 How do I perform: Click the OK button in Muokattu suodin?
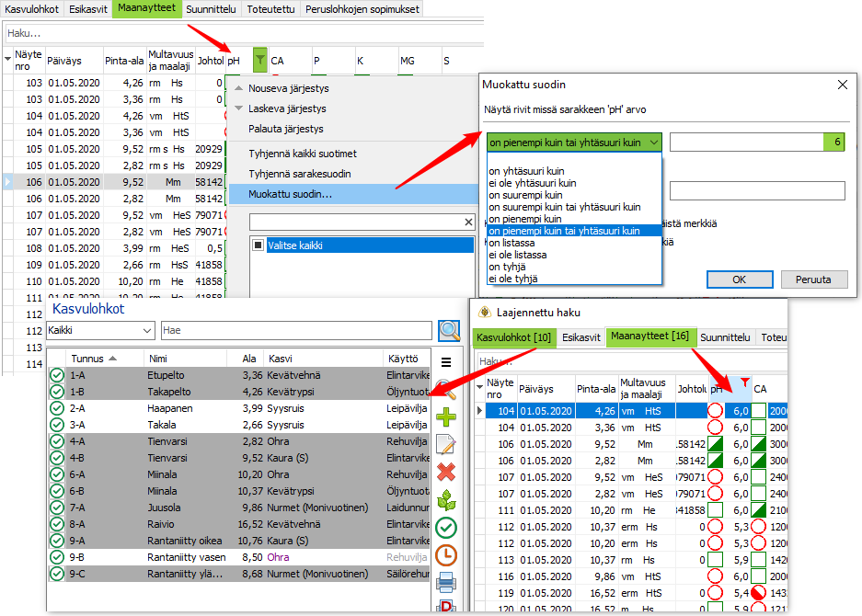(x=740, y=279)
